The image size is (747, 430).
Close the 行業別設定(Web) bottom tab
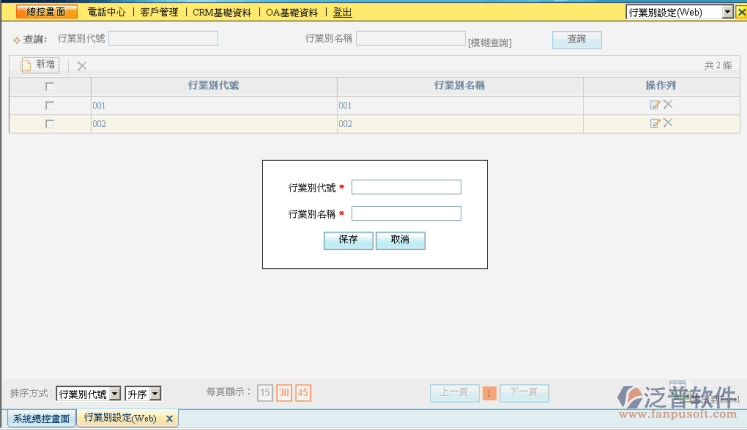coord(169,418)
